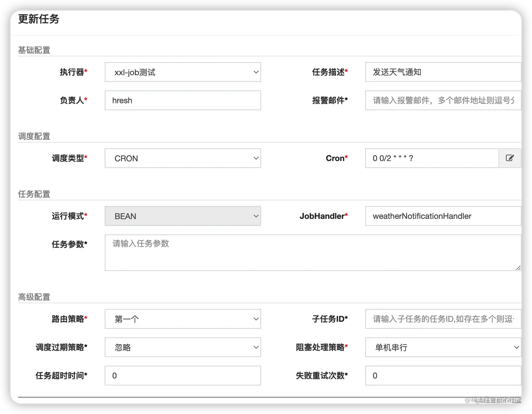Open the 运行模式 dropdown showing BEAN
532x414 pixels.
tap(183, 216)
